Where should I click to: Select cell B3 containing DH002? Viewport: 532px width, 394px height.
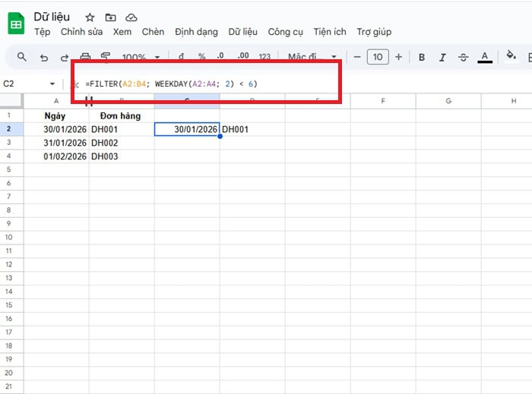121,143
